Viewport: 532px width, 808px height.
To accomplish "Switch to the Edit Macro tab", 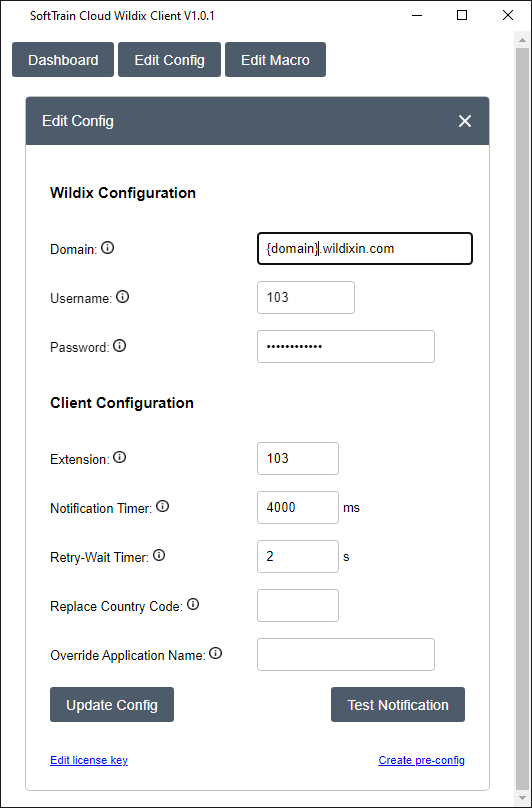I will tap(275, 60).
